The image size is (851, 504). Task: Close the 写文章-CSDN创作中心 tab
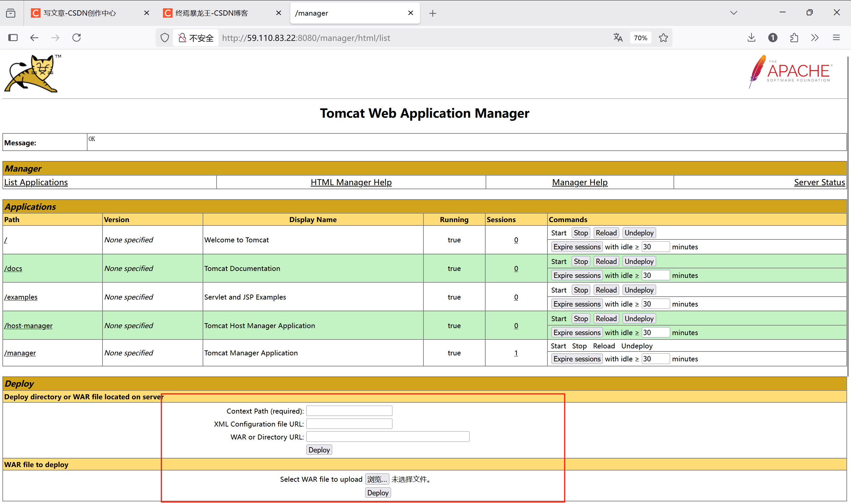click(146, 13)
